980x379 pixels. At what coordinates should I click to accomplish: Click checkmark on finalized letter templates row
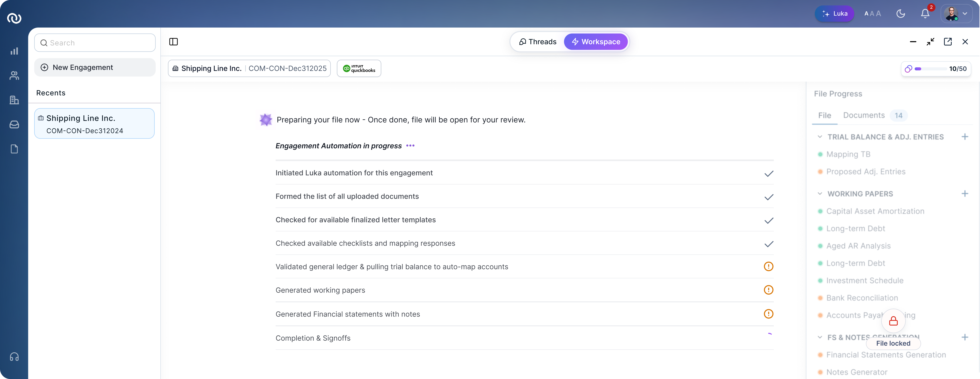(769, 220)
